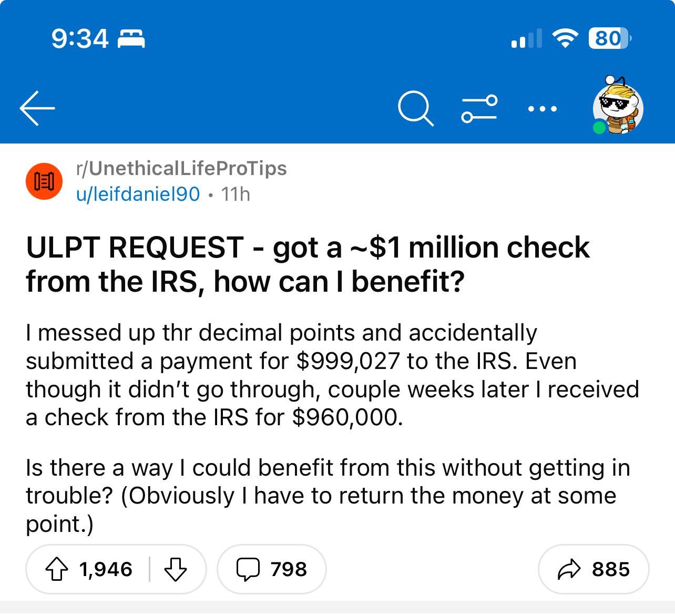Downvote the IRS check post
Image resolution: width=675 pixels, height=616 pixels.
coord(176,569)
